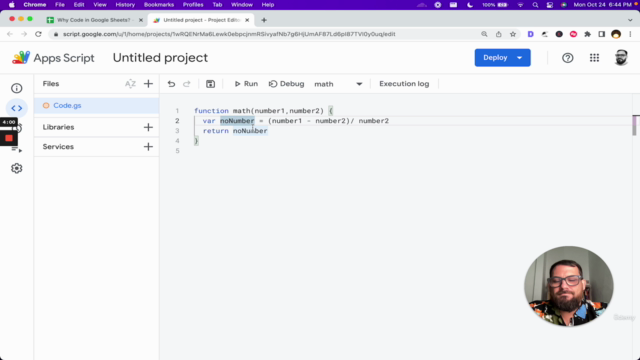Open the Google account avatar
The width and height of the screenshot is (640, 360).
pyautogui.click(x=621, y=58)
